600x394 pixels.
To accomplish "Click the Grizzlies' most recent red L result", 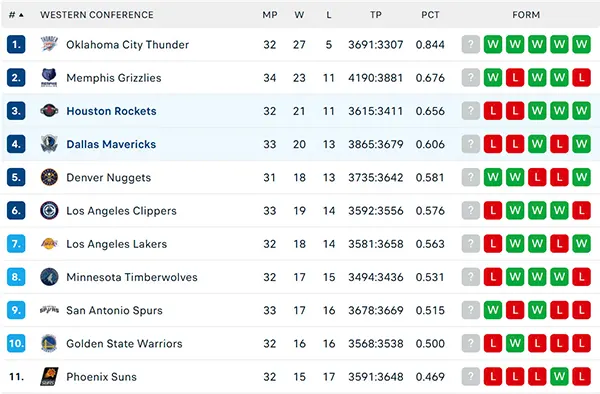I will click(x=515, y=78).
